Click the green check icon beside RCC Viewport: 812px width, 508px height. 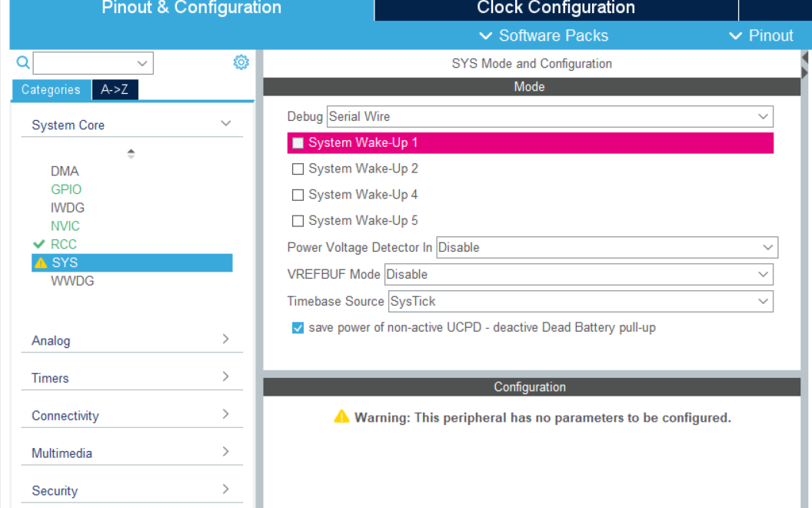(x=39, y=244)
